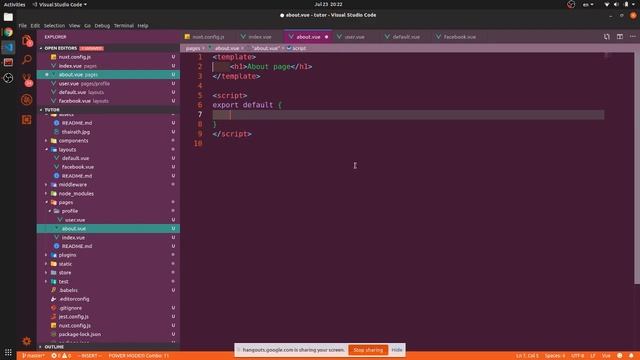Open the Extensions view in activity bar
Image resolution: width=640 pixels, height=360 pixels.
pyautogui.click(x=27, y=120)
